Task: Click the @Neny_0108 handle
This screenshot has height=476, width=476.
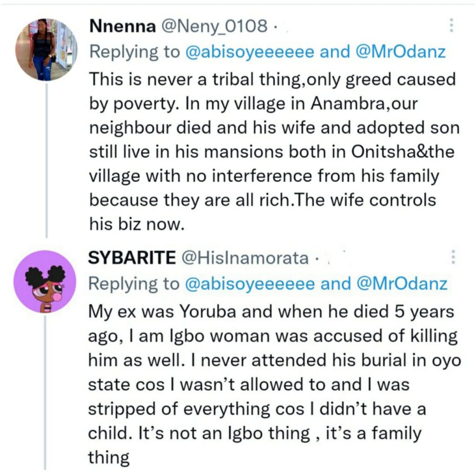Action: point(214,26)
